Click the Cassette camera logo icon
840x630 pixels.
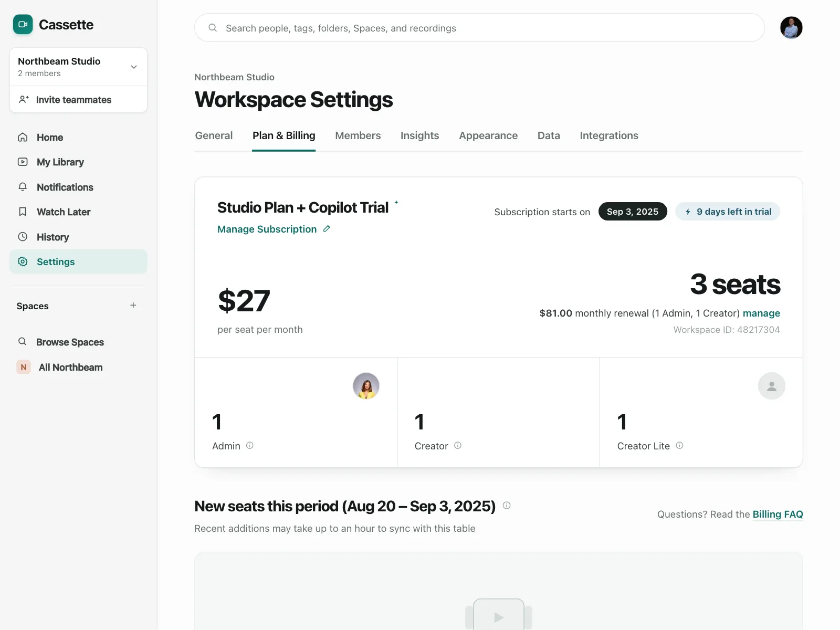click(x=23, y=24)
